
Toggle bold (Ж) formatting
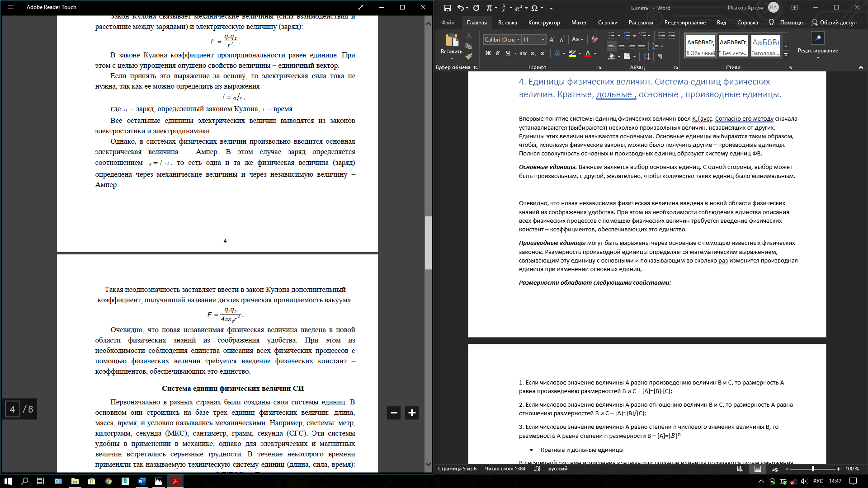(488, 53)
